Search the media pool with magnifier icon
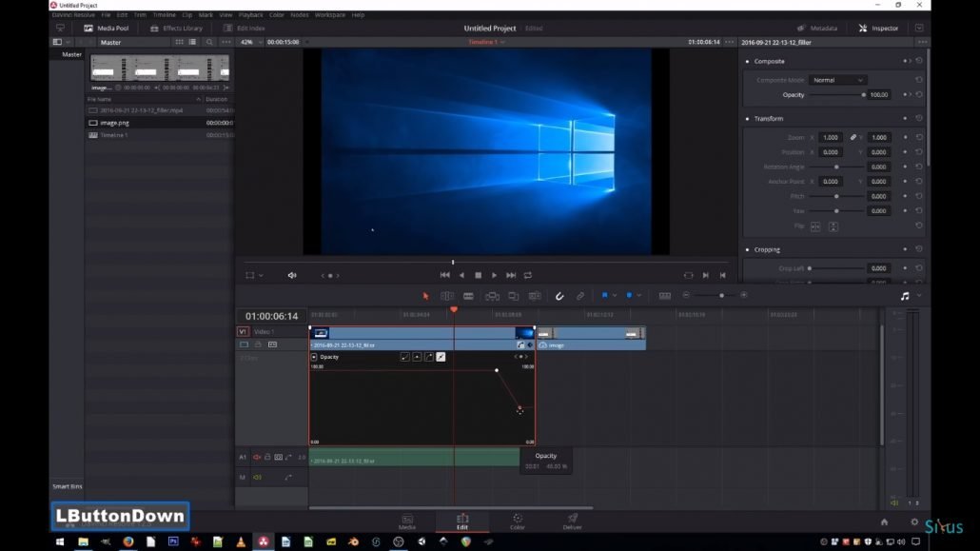The width and height of the screenshot is (980, 551). [x=209, y=42]
